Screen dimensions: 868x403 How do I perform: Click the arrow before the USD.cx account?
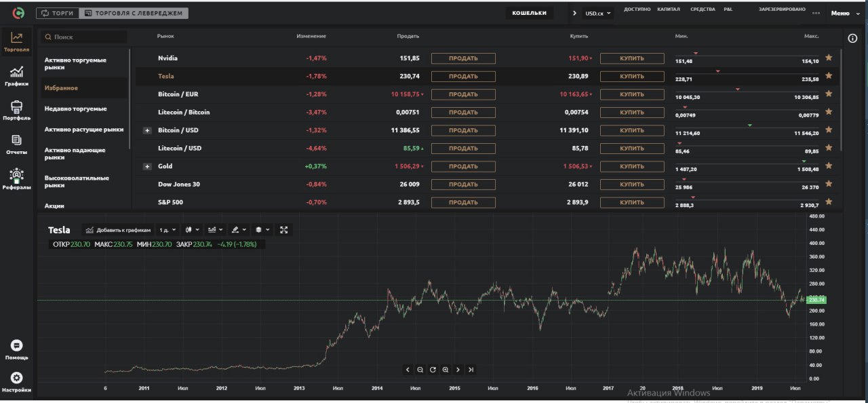(574, 13)
